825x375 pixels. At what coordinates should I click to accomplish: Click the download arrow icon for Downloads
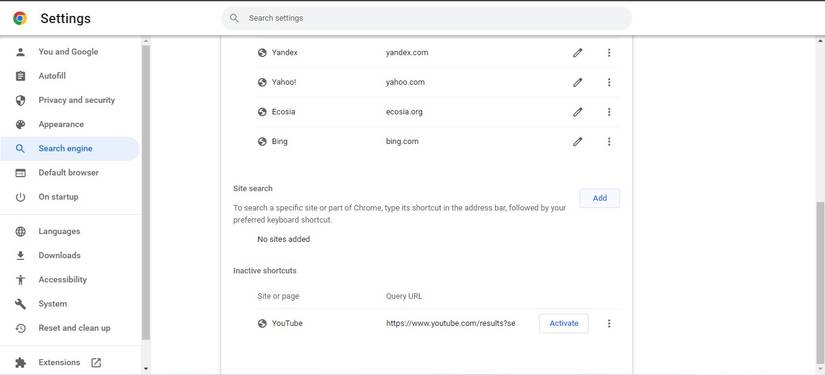(21, 256)
